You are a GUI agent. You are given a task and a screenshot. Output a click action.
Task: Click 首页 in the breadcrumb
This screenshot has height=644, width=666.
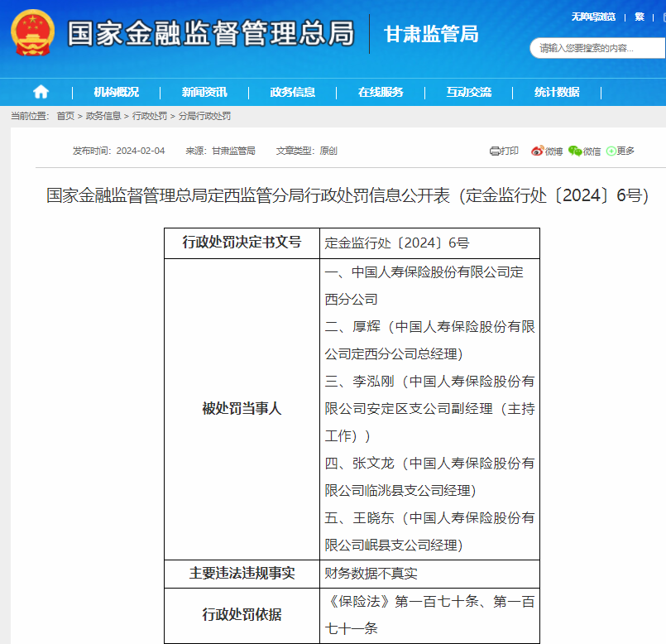point(65,116)
